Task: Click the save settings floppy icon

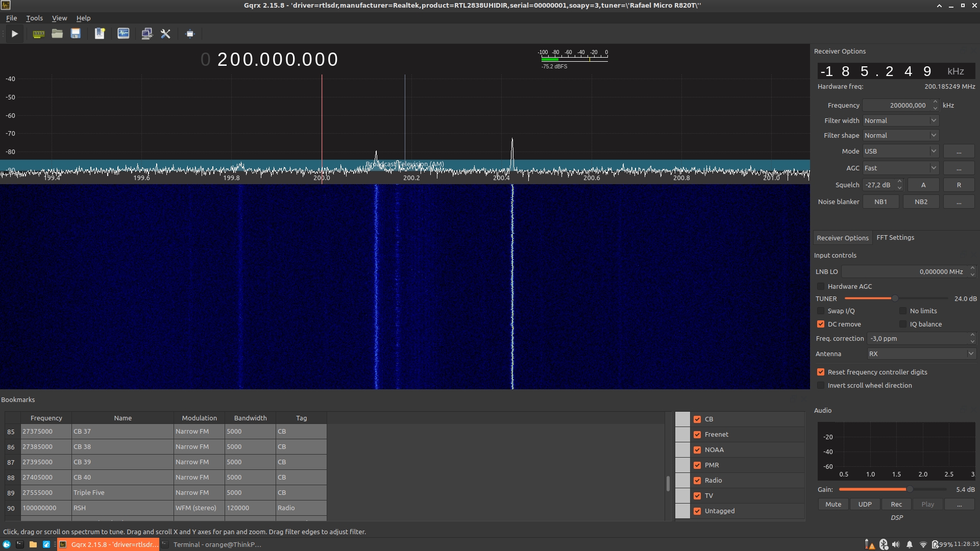Action: click(76, 34)
